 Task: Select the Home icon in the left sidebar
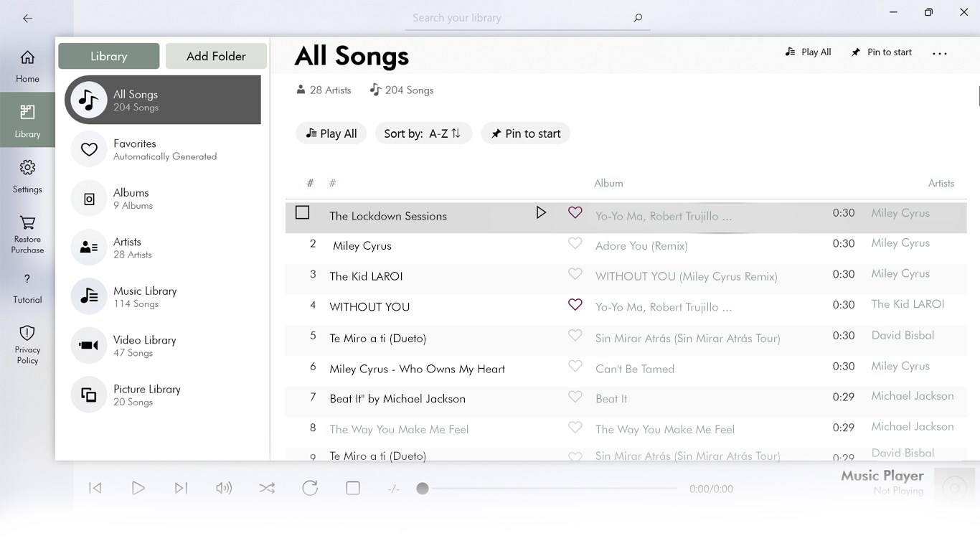tap(27, 65)
